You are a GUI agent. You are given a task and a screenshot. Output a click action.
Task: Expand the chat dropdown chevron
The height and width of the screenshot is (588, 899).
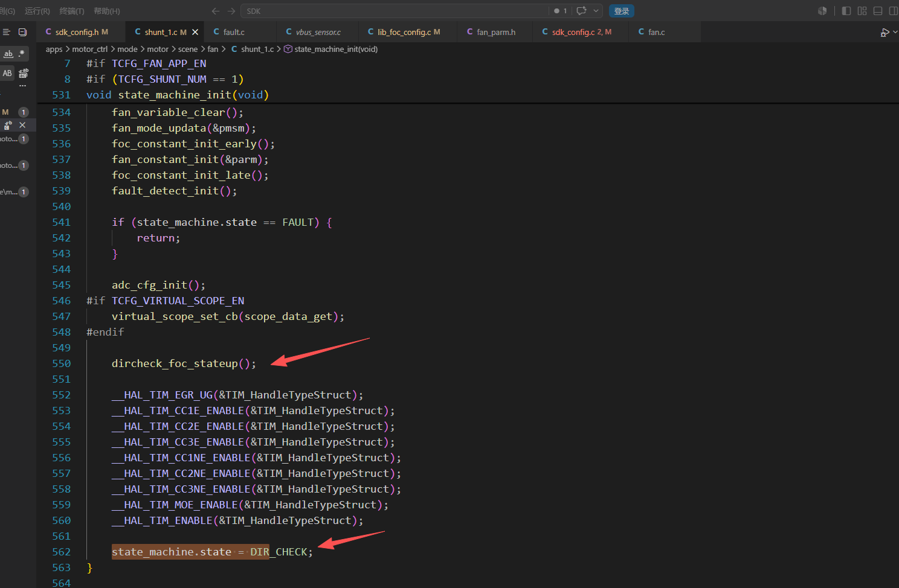coord(596,11)
